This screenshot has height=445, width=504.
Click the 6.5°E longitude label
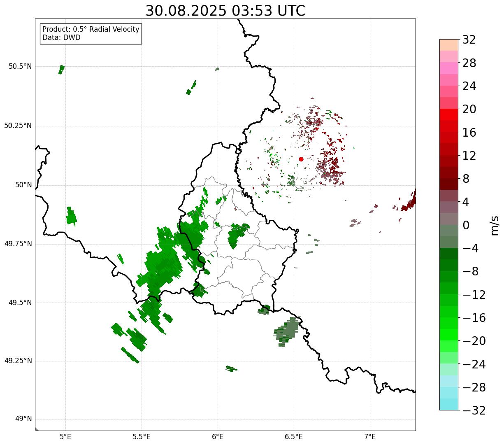point(294,436)
